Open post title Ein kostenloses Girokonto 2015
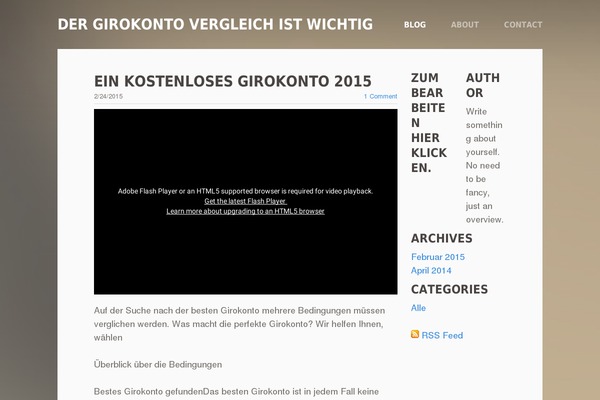 point(233,81)
